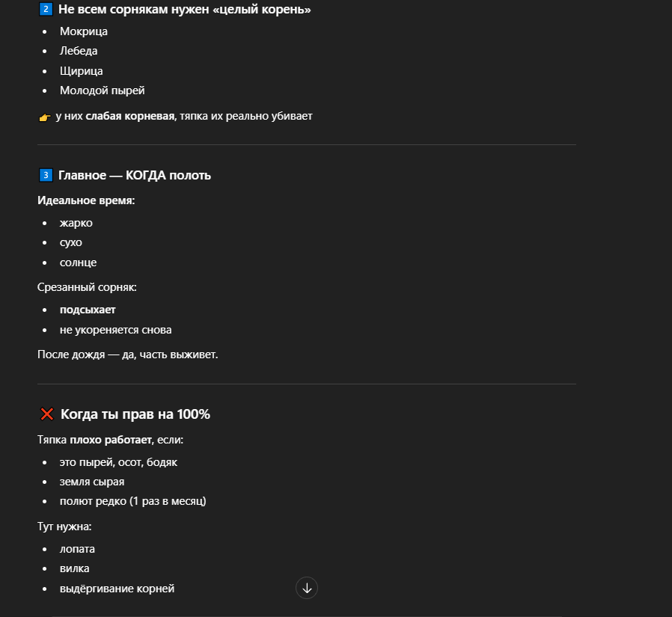
Task: Click the blue number 3 emoji icon
Action: coord(45,175)
